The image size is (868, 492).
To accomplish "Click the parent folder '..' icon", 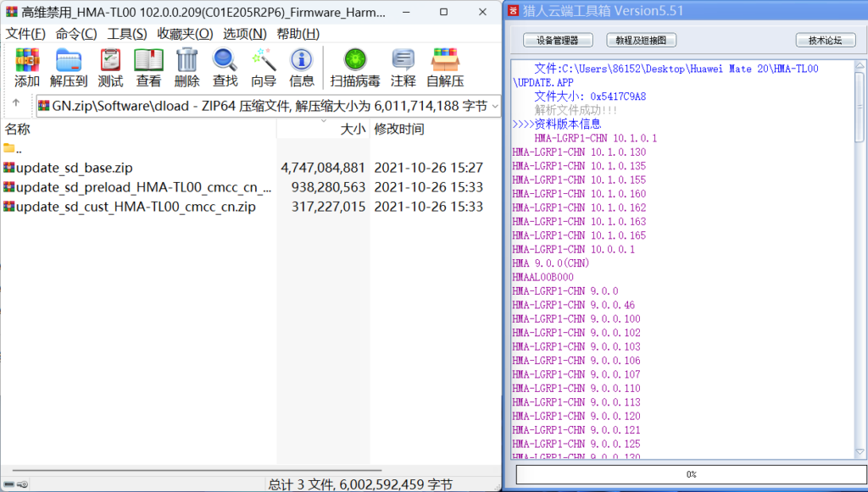I will 8,148.
